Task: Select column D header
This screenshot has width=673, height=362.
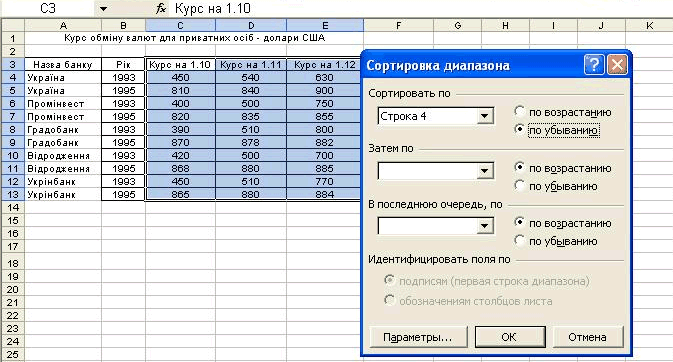Action: (x=251, y=25)
